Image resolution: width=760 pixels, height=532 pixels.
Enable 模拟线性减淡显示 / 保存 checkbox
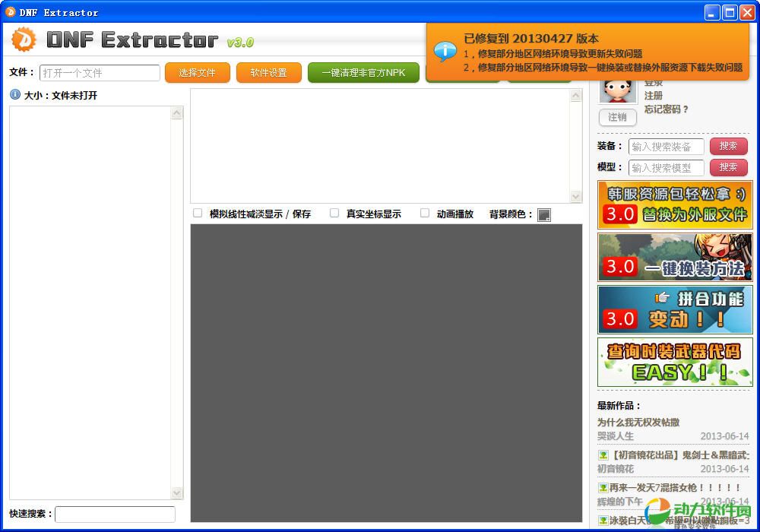[198, 214]
